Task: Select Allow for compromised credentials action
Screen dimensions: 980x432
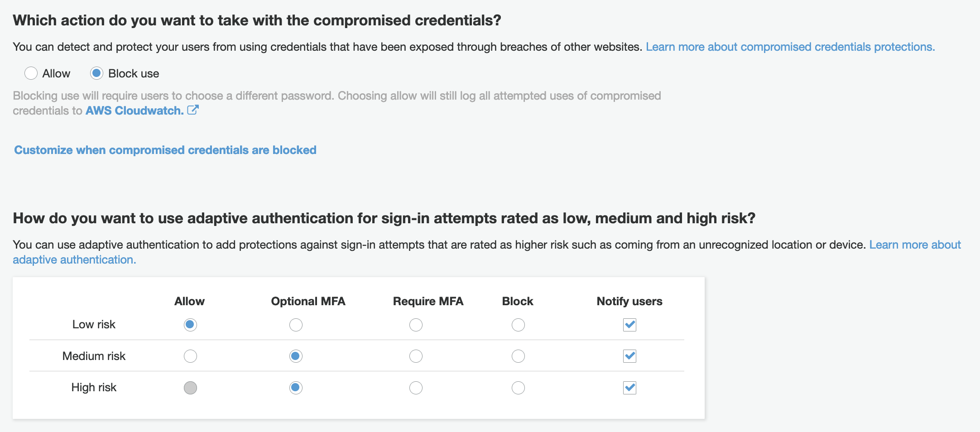Action: point(31,73)
